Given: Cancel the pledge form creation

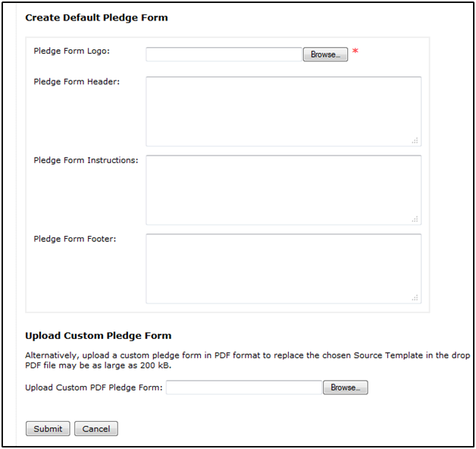Looking at the screenshot, I should click(x=96, y=429).
